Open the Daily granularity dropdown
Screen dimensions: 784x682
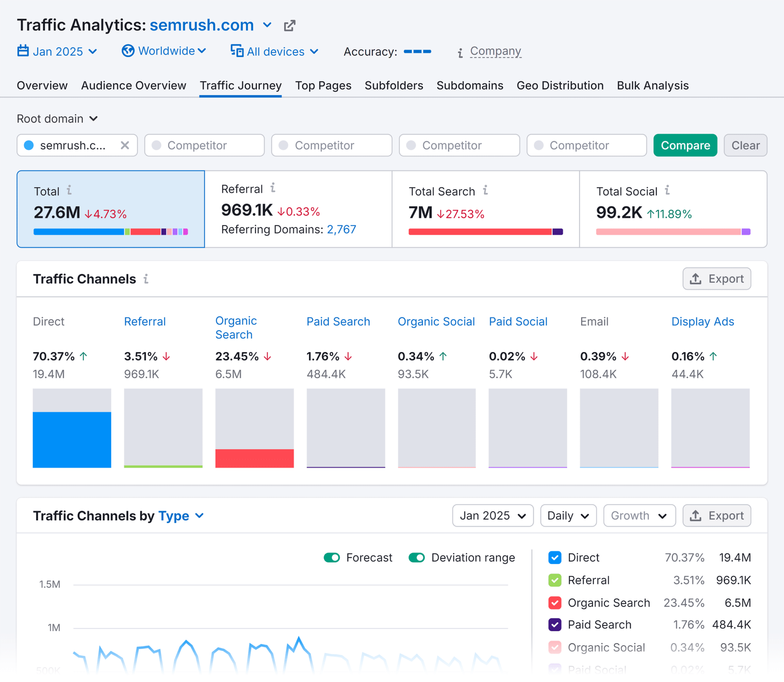(x=568, y=515)
